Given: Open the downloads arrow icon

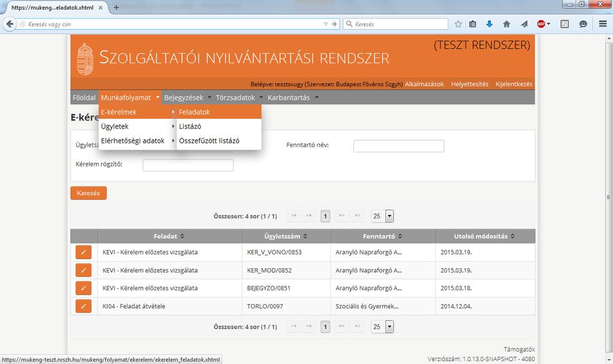Looking at the screenshot, I should (489, 24).
